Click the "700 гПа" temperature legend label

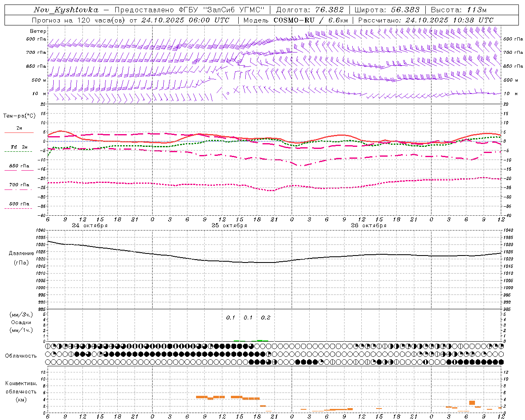point(19,185)
